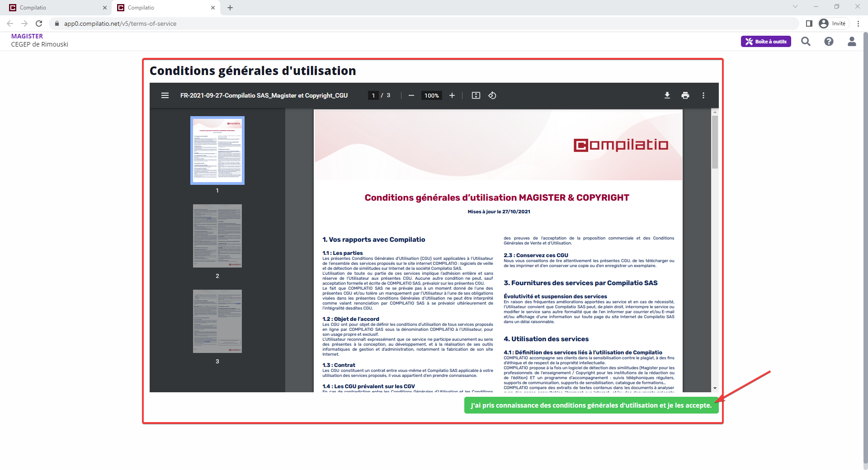Click the 'Conditions générales d'utilisation' page title
Viewport: 868px width, 470px height.
[x=253, y=71]
